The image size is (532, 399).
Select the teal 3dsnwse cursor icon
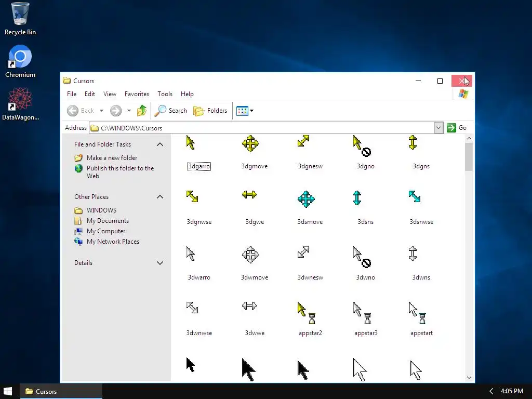[x=415, y=196]
